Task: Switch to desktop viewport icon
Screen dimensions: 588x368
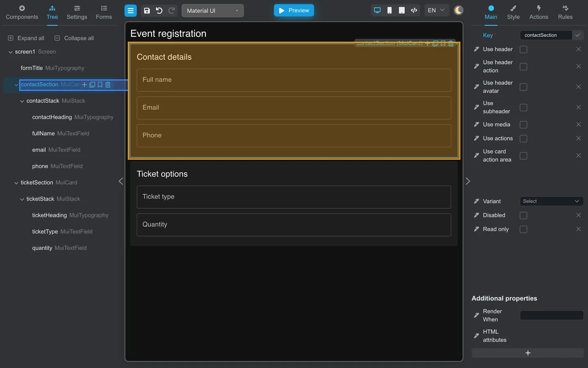Action: (x=377, y=10)
